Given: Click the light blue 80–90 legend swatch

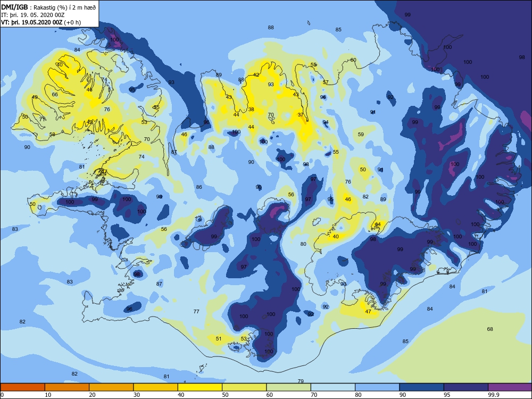Looking at the screenshot, I should 377,387.
